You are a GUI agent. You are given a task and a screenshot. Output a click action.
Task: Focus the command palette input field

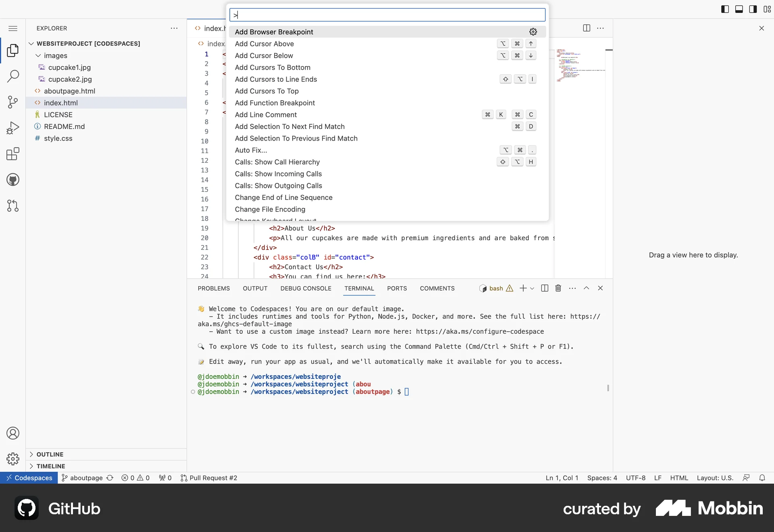pyautogui.click(x=387, y=15)
